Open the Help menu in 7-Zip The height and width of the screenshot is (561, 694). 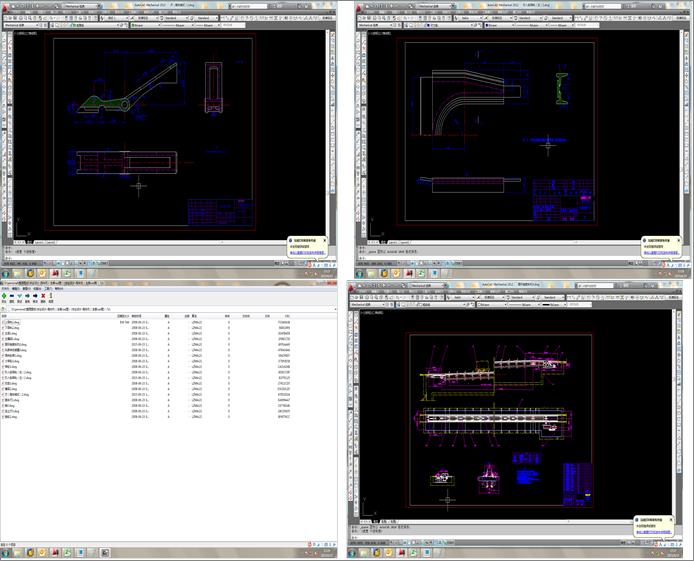(59, 288)
